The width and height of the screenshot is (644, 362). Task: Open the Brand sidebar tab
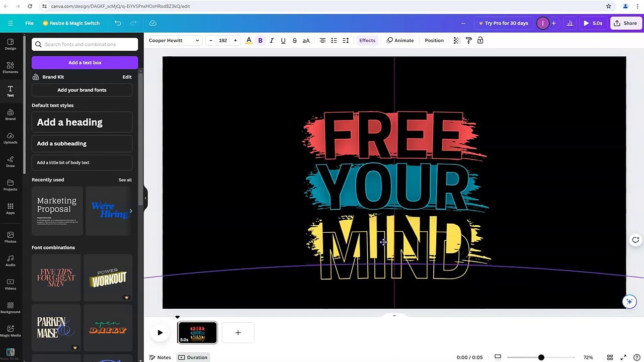pos(10,115)
